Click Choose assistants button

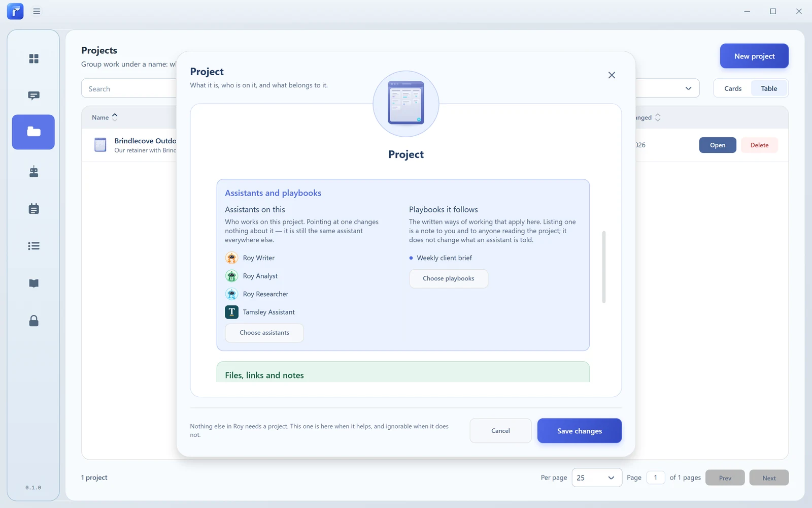pyautogui.click(x=264, y=333)
